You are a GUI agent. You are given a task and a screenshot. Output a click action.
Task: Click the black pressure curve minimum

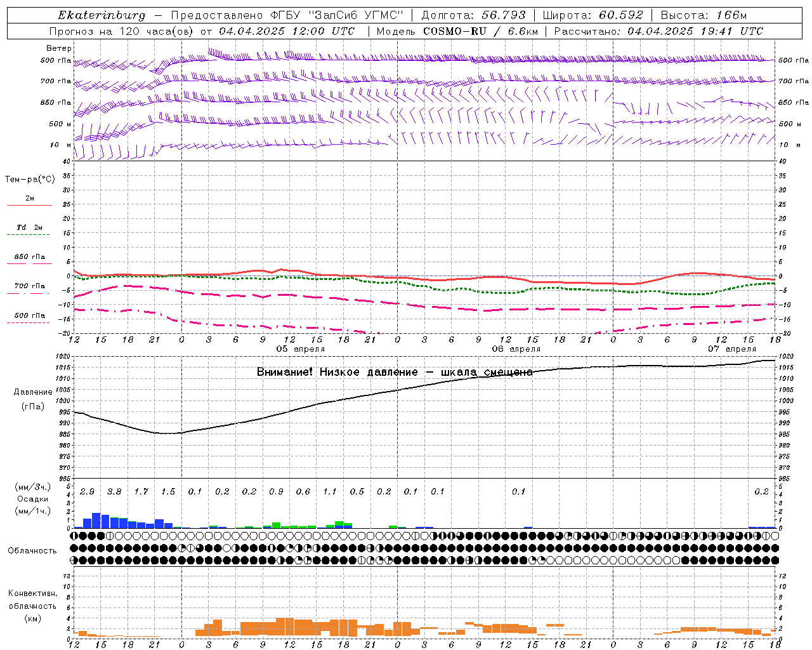pyautogui.click(x=168, y=434)
